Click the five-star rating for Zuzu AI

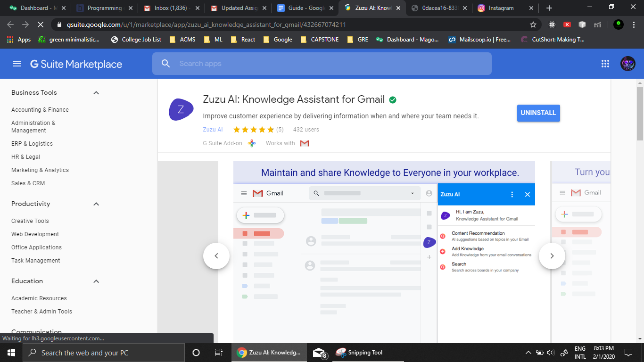point(254,130)
